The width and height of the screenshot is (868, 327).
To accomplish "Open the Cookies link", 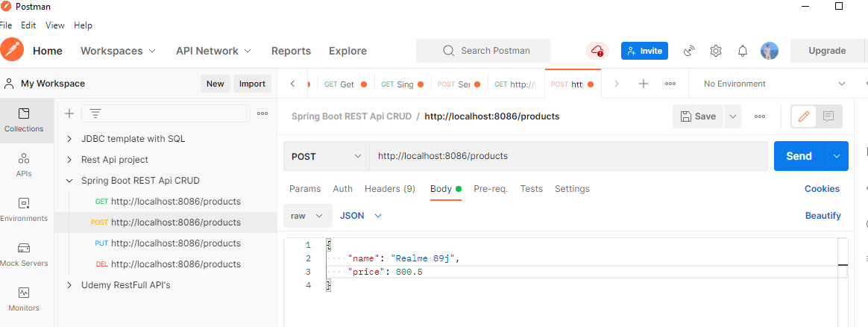I will tap(822, 189).
